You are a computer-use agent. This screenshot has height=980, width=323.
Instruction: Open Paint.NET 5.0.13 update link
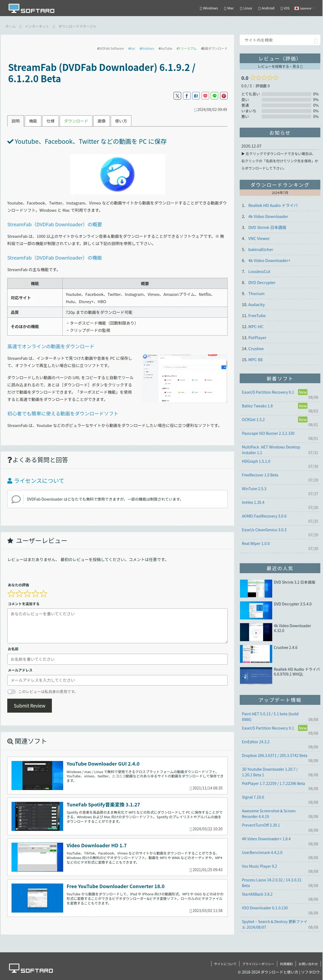270,717
